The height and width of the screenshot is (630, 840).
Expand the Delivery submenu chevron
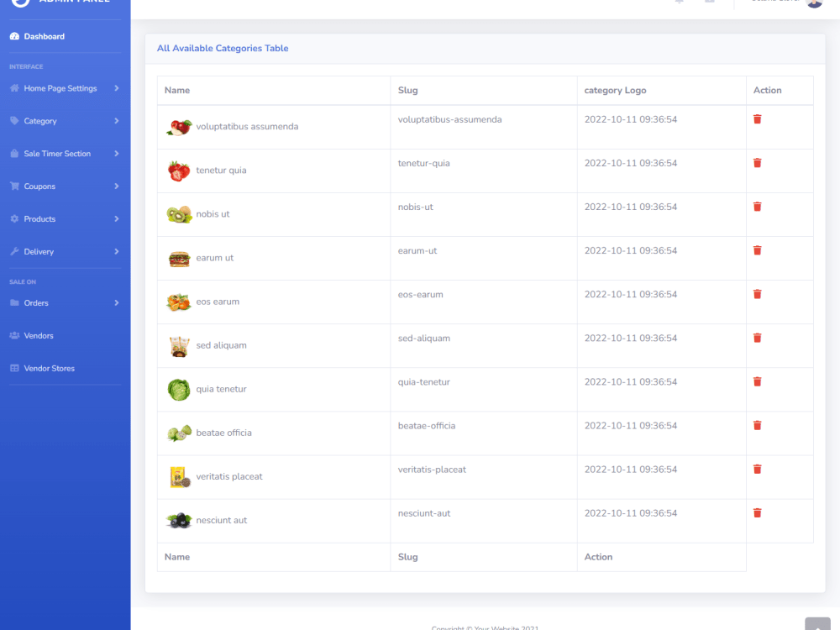[x=116, y=251]
